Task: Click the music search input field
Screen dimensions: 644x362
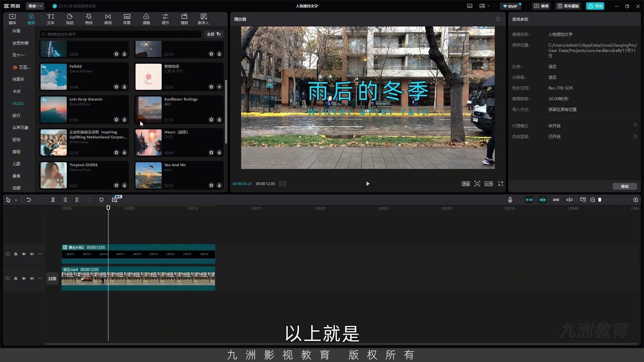Action: click(x=121, y=34)
